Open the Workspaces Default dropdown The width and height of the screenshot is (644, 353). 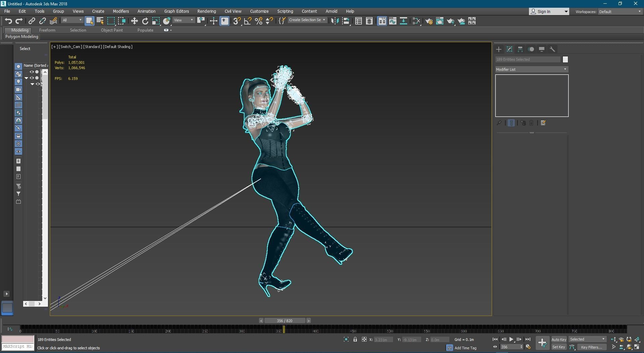pos(620,12)
